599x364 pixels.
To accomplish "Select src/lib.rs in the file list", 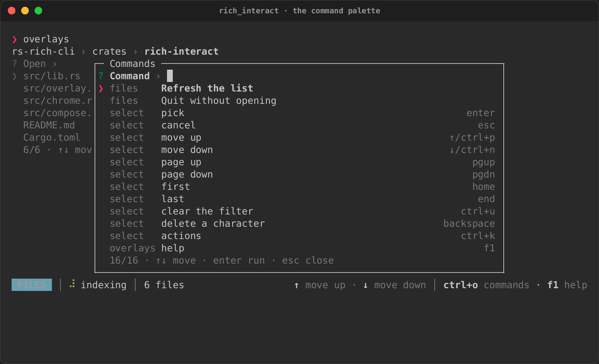I will 52,76.
